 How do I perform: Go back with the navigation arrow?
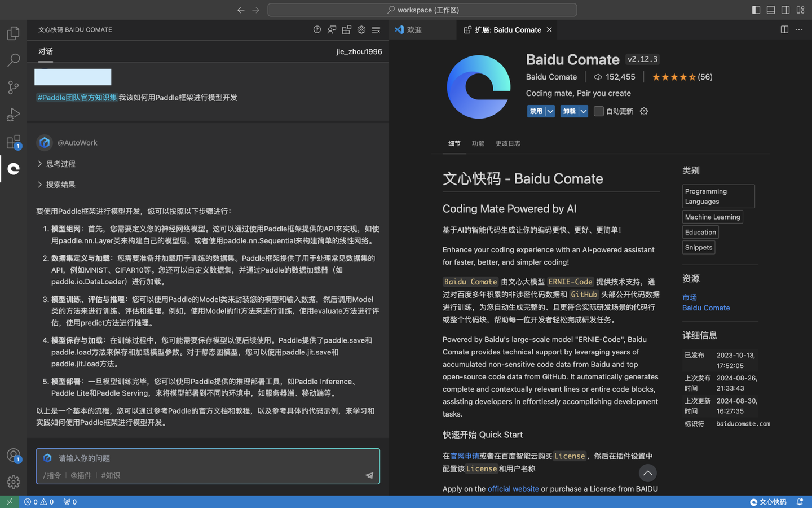241,10
